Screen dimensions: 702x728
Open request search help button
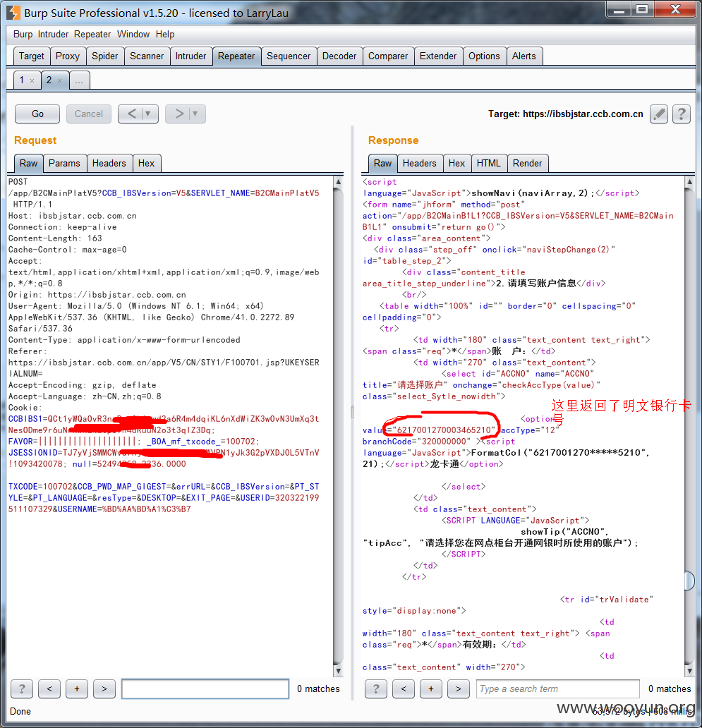pos(22,689)
